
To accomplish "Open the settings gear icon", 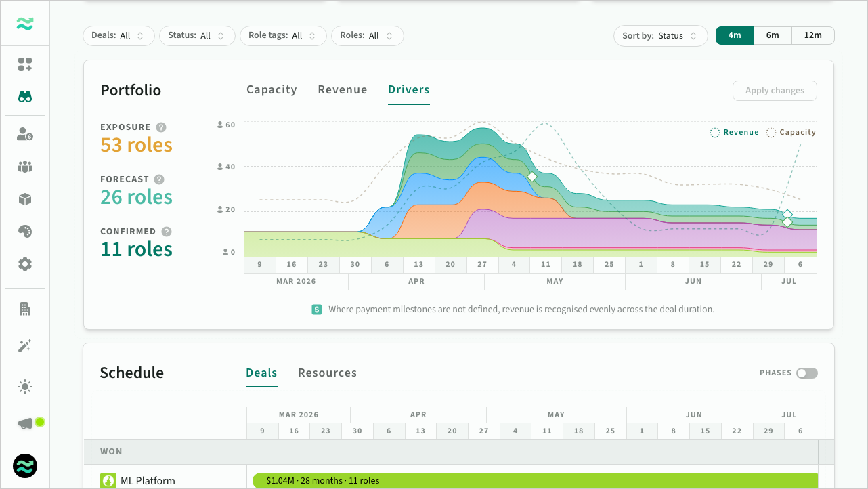I will [25, 264].
